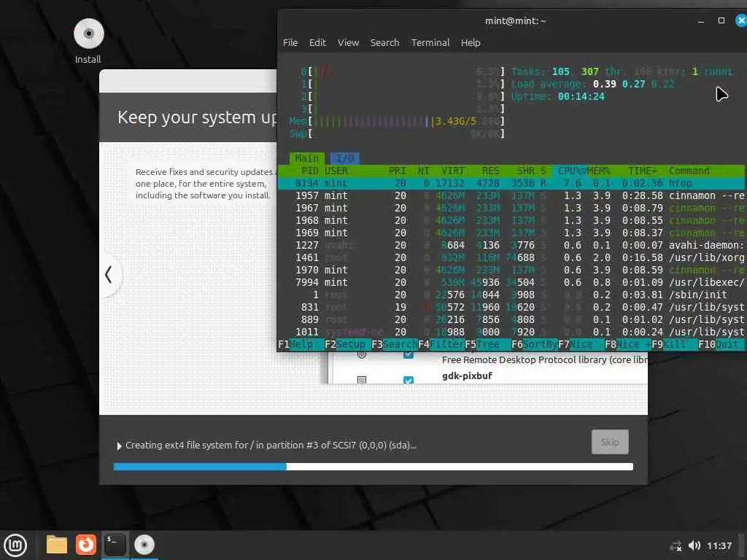Screen dimensions: 747x560
Task: Click the Skip button in installer
Action: click(610, 442)
